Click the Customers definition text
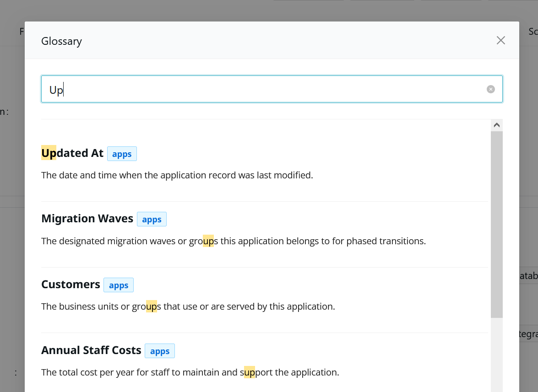Screen dimensions: 538x392 [188, 306]
